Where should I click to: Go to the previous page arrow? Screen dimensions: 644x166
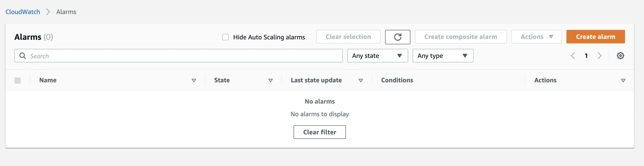573,56
